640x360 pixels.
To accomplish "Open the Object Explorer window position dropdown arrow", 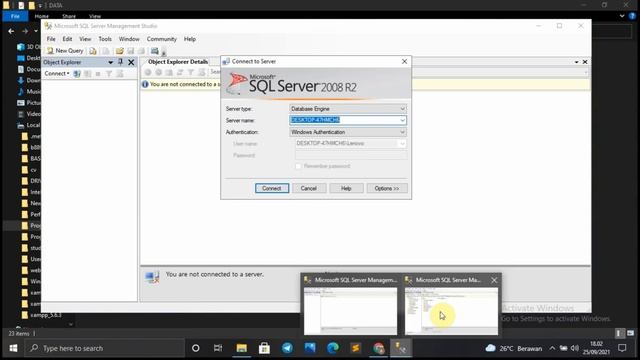I will pos(110,62).
